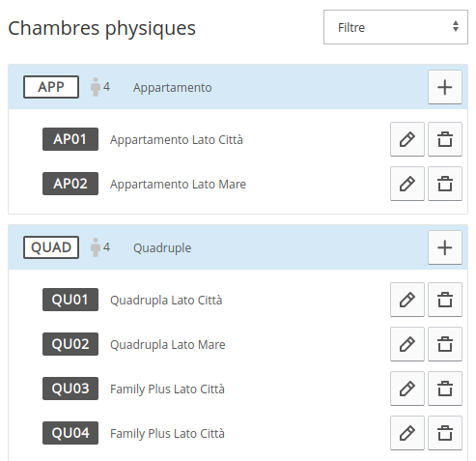The width and height of the screenshot is (476, 461).
Task: Add a room to Quadruple type
Action: tap(445, 247)
